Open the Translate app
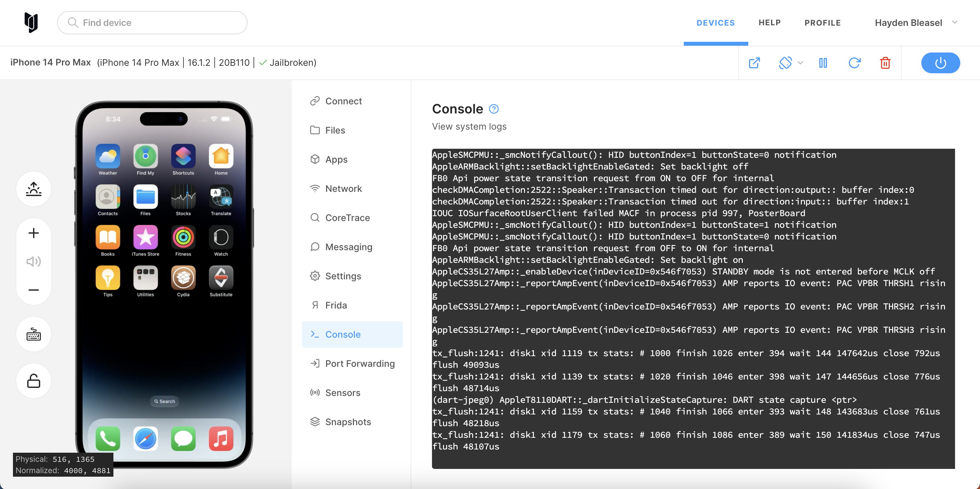 (x=221, y=197)
